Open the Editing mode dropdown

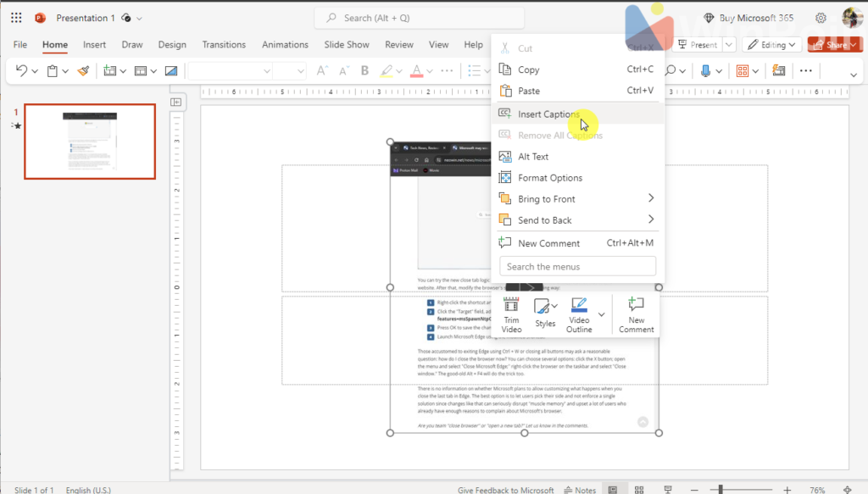pyautogui.click(x=772, y=45)
